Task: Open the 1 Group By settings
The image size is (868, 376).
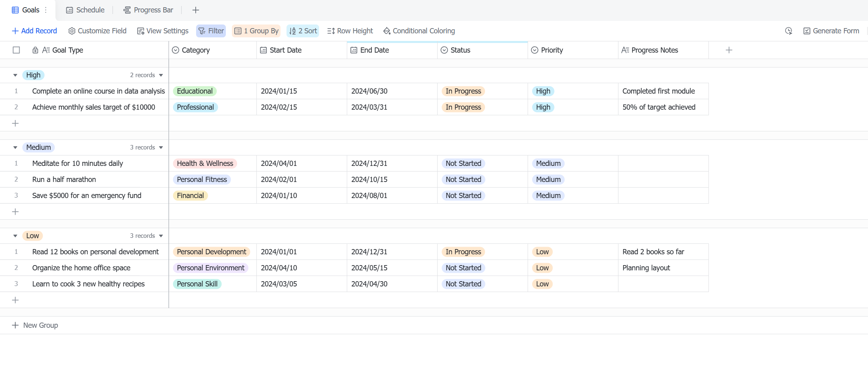Action: point(256,31)
